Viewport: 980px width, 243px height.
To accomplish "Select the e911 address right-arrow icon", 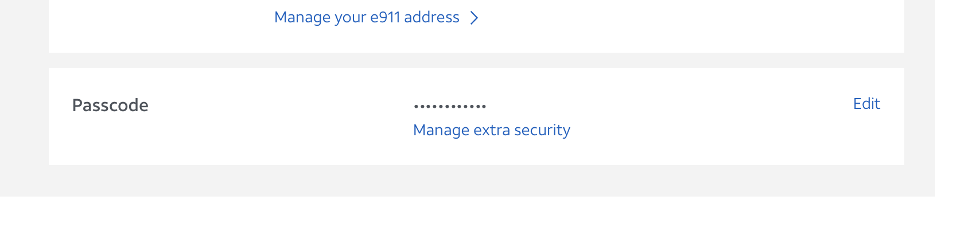I will tap(474, 18).
